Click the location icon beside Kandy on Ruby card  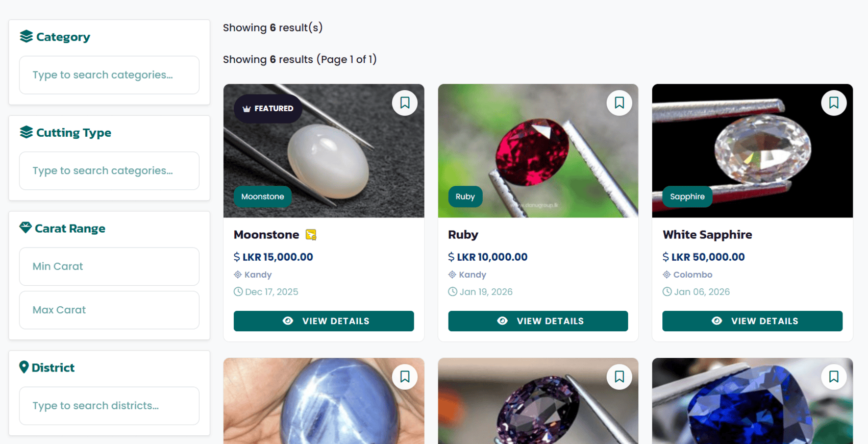pos(452,275)
